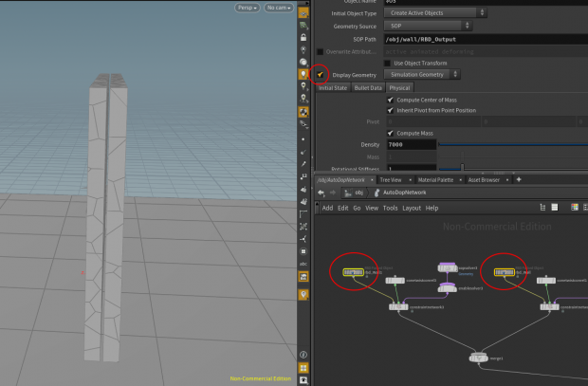Switch to Physical tab

click(x=399, y=88)
